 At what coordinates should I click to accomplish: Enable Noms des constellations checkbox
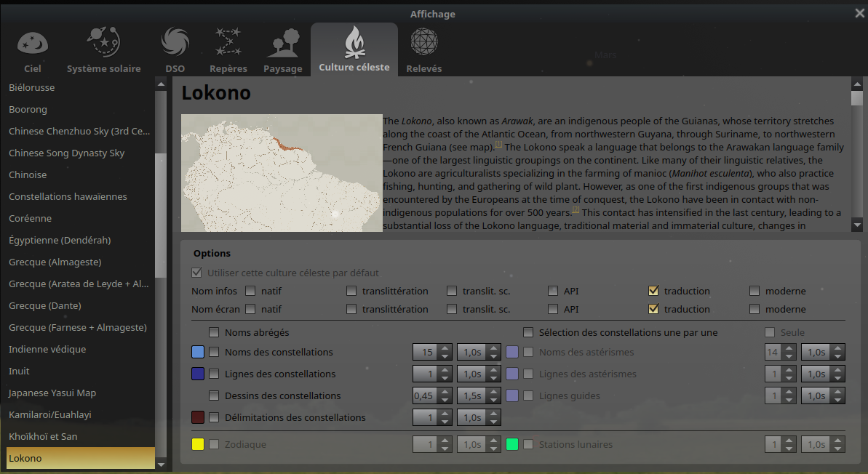click(x=214, y=353)
